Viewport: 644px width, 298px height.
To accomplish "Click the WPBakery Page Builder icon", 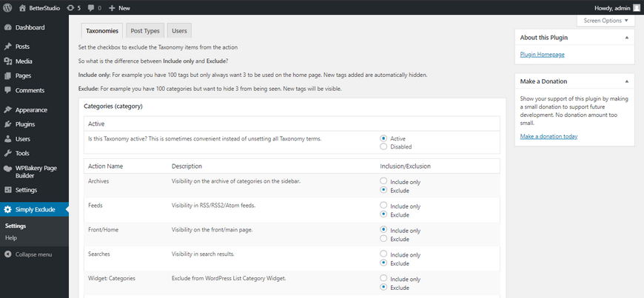I will click(x=7, y=169).
